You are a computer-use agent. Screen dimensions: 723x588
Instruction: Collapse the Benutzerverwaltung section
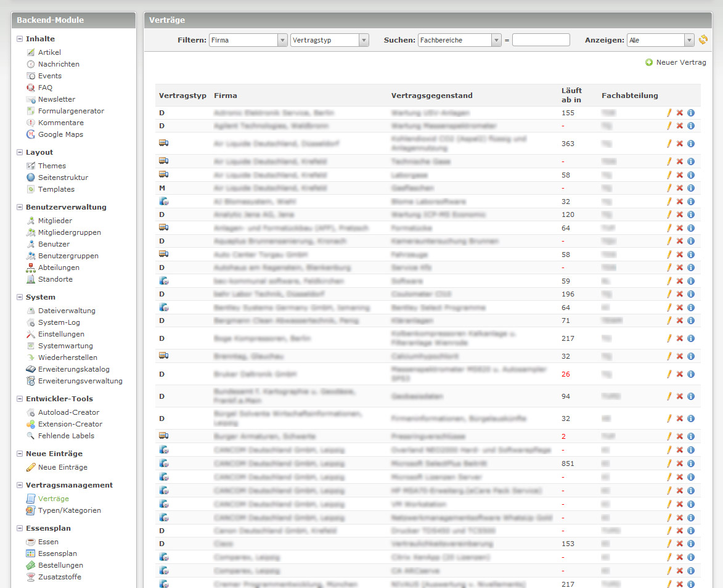[20, 207]
